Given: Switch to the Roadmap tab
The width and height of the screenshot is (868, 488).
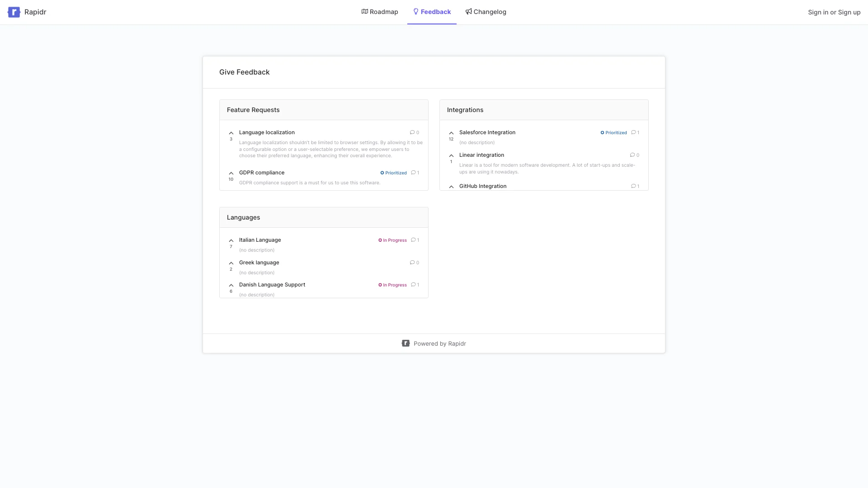Looking at the screenshot, I should pos(380,12).
